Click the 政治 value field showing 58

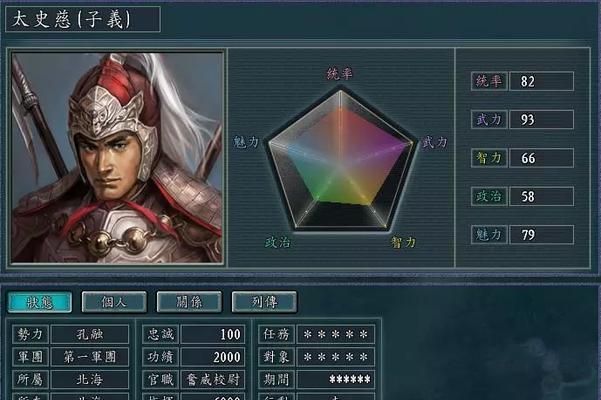tap(541, 196)
